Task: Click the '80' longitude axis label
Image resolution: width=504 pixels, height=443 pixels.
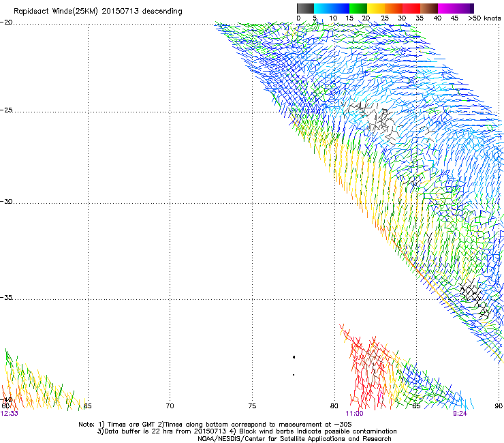Action: point(334,406)
